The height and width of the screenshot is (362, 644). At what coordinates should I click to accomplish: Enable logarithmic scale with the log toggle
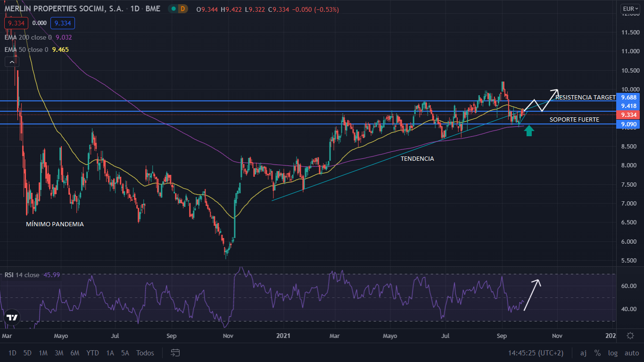pyautogui.click(x=612, y=353)
